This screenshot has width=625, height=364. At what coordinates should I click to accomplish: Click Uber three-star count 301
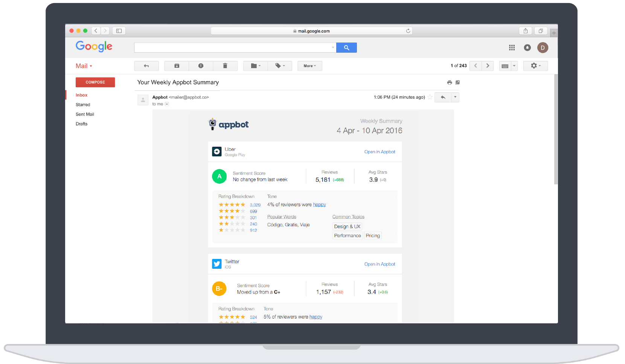pos(253,218)
